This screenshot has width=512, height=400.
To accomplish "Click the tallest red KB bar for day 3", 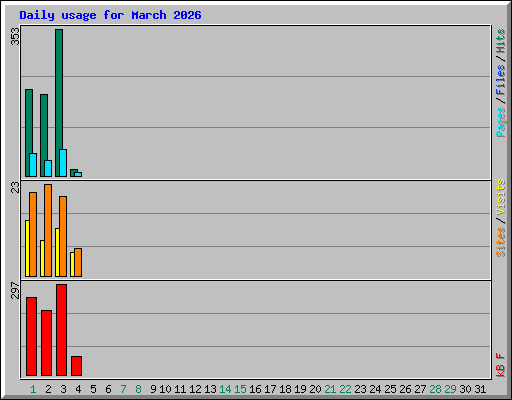I will pos(61,330).
